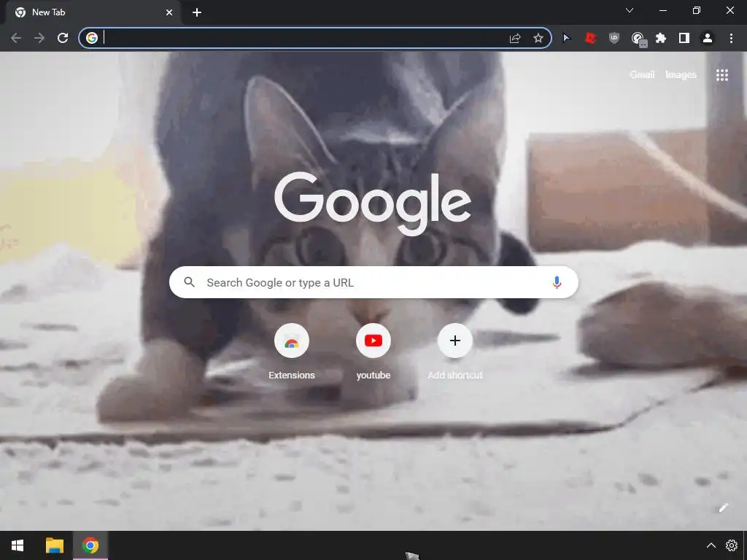Open Chrome's three-dot menu

click(731, 38)
